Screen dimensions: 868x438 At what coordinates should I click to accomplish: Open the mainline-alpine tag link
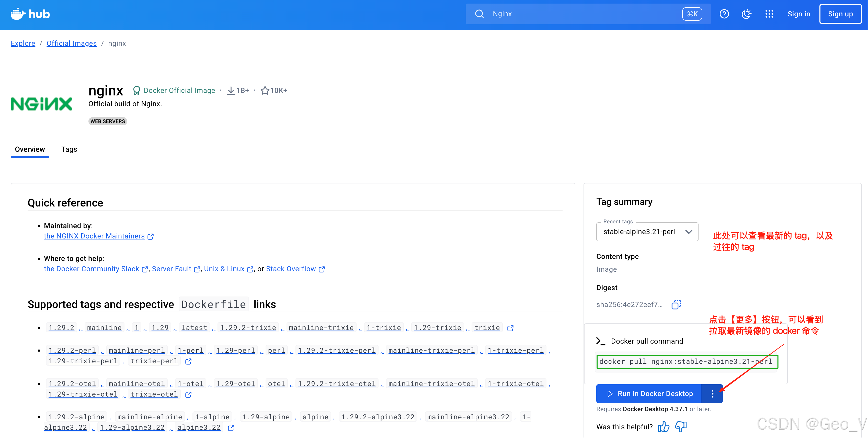[x=150, y=417]
